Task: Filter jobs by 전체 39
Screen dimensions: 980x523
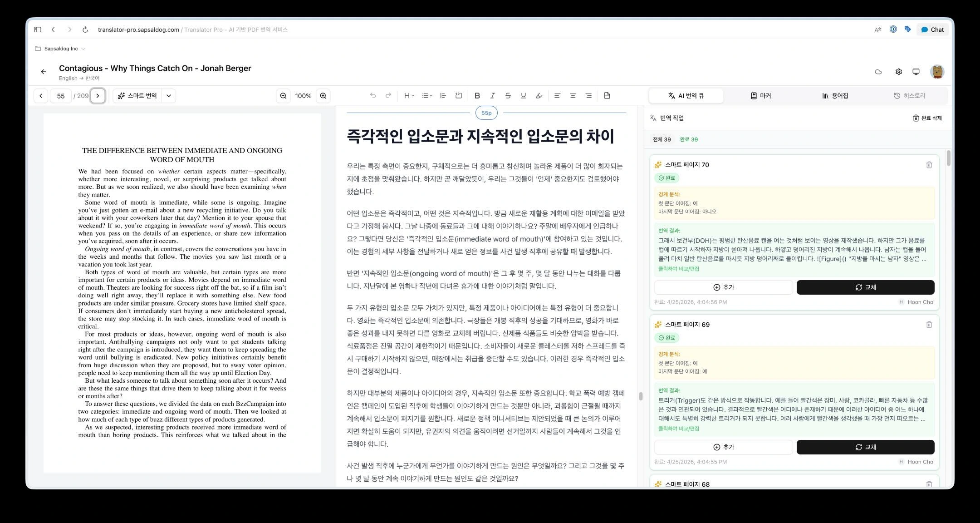Action: pyautogui.click(x=661, y=139)
